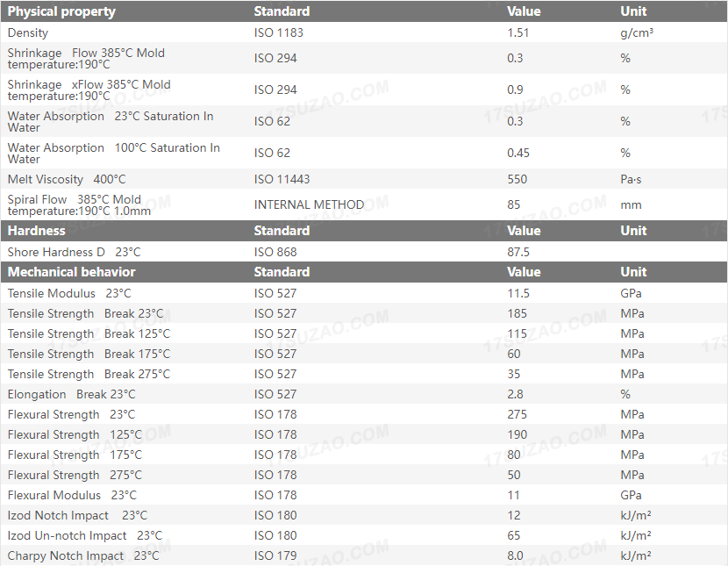Click the ISO 1183 standard cell
Screen dimensions: 728x566
tap(278, 32)
